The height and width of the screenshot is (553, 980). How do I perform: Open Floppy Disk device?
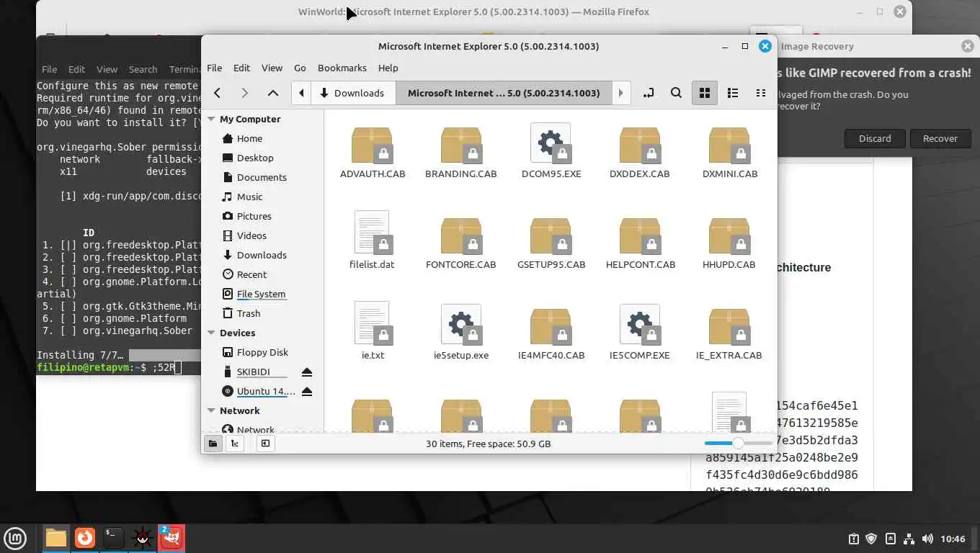pyautogui.click(x=262, y=353)
